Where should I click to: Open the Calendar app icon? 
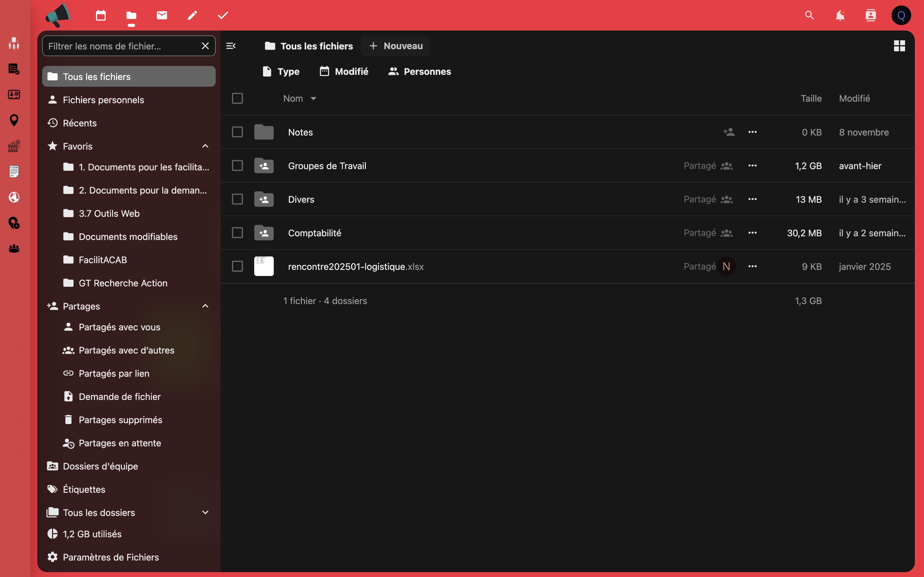[101, 16]
